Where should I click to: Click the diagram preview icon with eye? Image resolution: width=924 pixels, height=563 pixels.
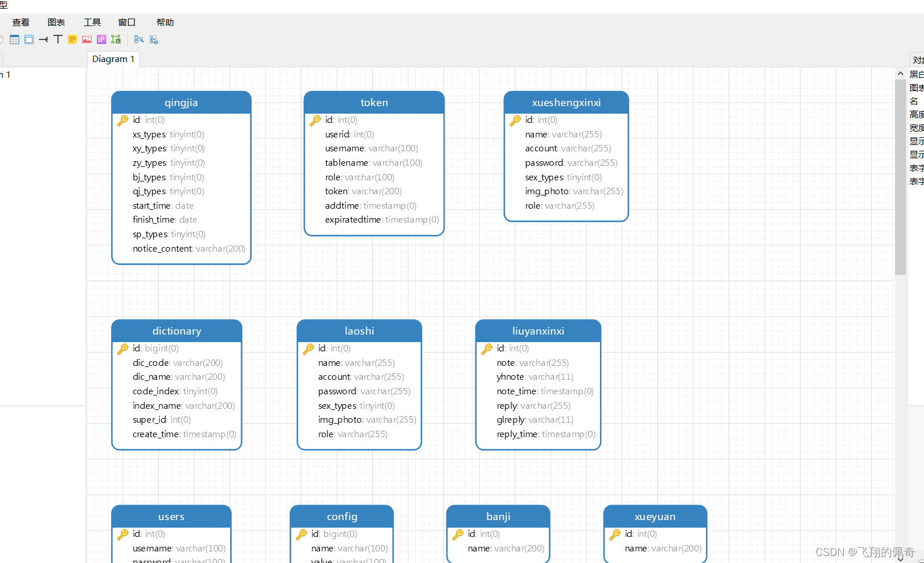pyautogui.click(x=154, y=39)
